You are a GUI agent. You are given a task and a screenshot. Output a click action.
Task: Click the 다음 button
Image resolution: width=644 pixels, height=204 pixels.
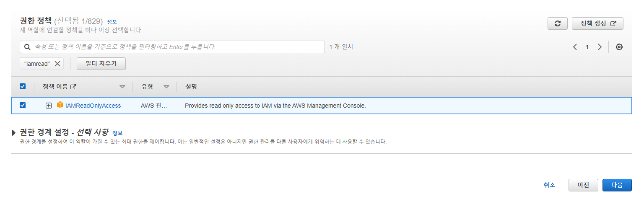pyautogui.click(x=617, y=185)
